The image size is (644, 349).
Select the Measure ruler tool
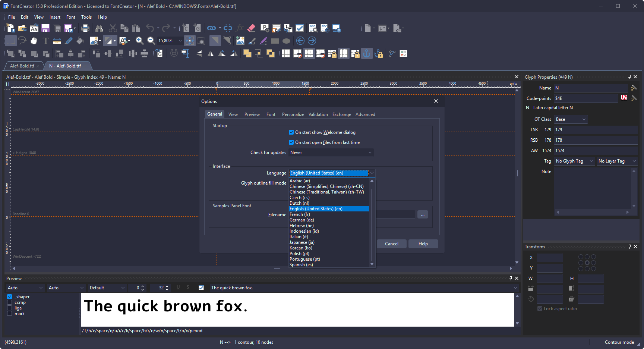click(57, 41)
